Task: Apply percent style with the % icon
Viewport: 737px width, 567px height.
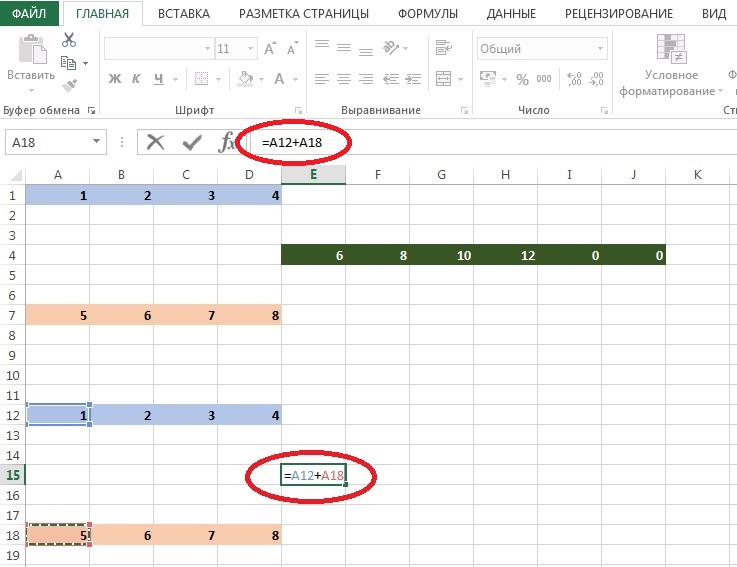Action: tap(523, 78)
